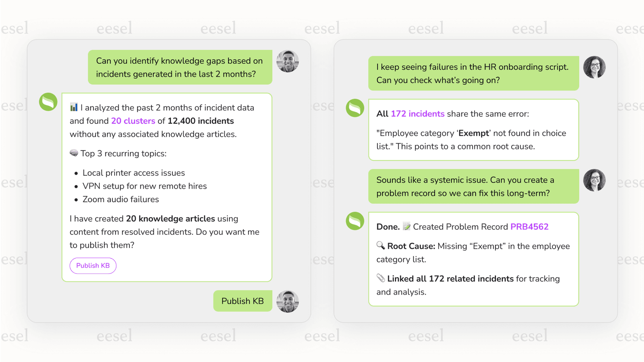Viewport: 644px width, 362px height.
Task: Select the "Zoom audio failures" topic
Action: coord(121,200)
